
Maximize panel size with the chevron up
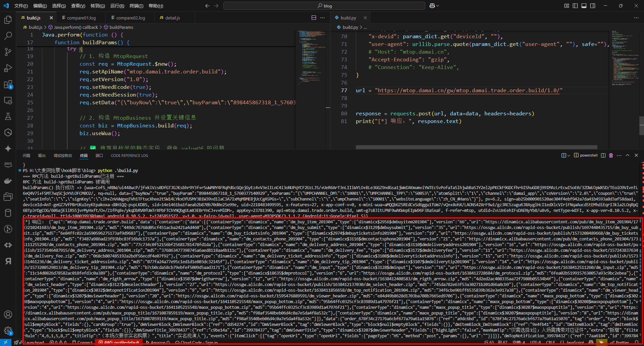pos(628,155)
